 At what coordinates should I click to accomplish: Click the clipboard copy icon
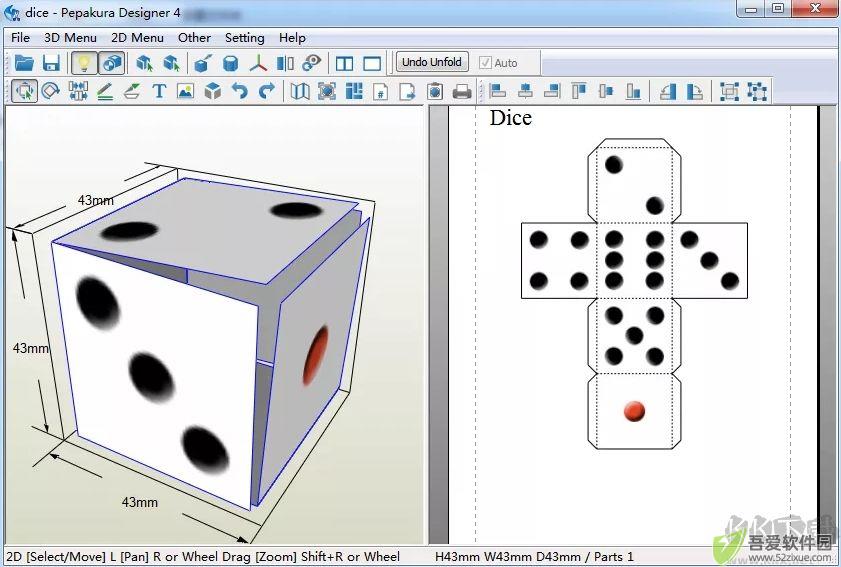[x=435, y=91]
